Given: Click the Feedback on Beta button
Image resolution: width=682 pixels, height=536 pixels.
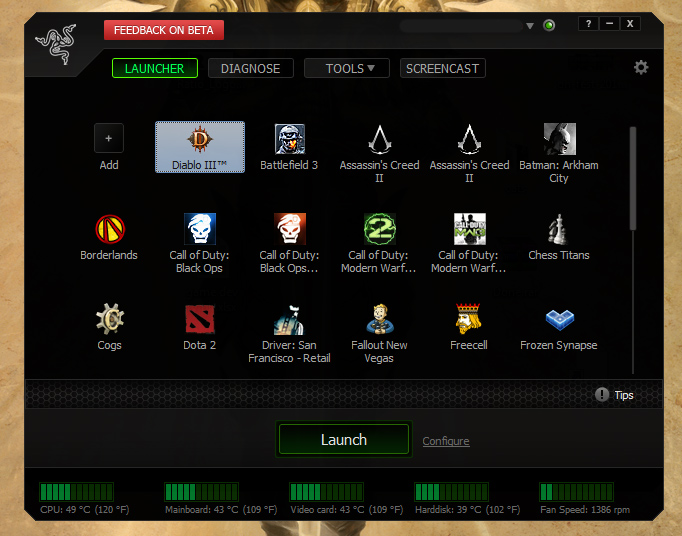Looking at the screenshot, I should (x=164, y=30).
